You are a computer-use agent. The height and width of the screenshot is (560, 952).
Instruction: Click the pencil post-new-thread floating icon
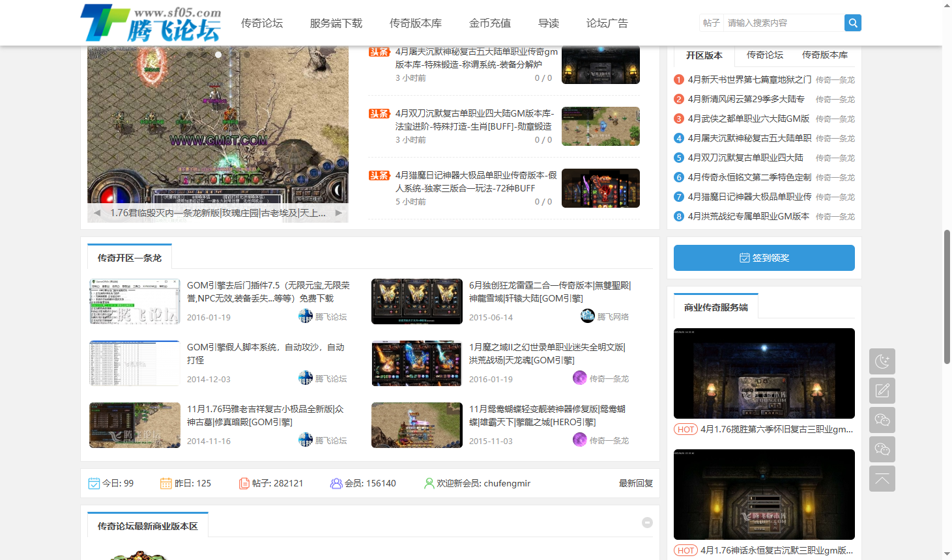(882, 391)
